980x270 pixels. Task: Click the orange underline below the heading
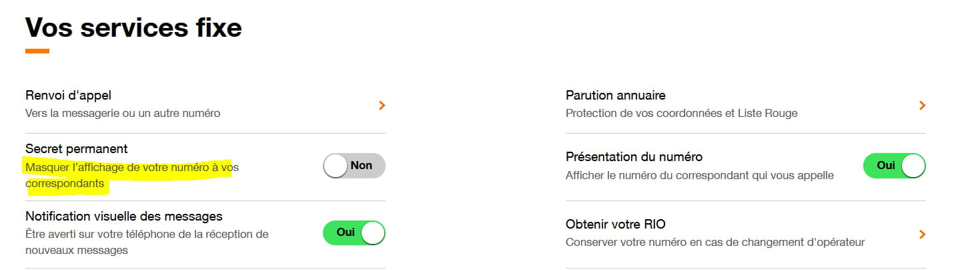point(37,51)
